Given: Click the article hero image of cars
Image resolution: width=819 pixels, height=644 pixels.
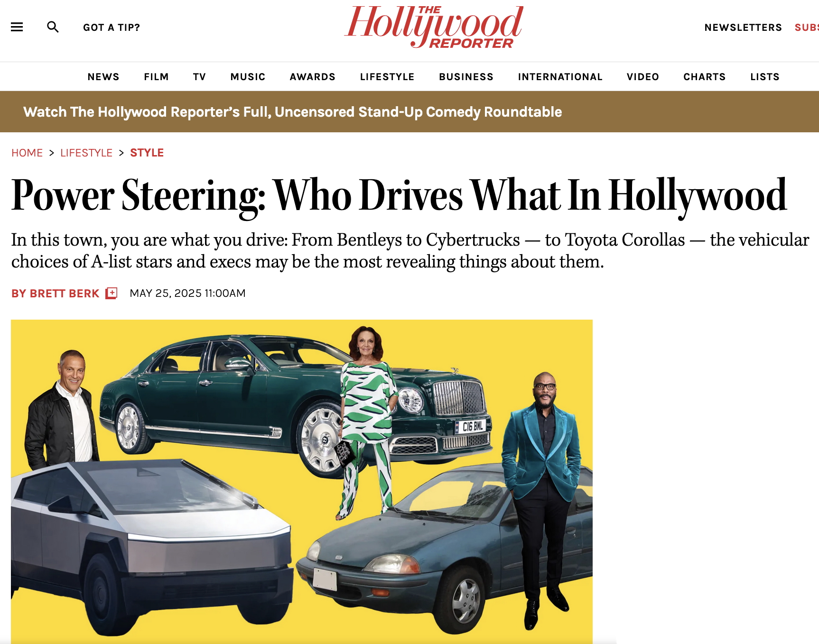Looking at the screenshot, I should pyautogui.click(x=302, y=481).
